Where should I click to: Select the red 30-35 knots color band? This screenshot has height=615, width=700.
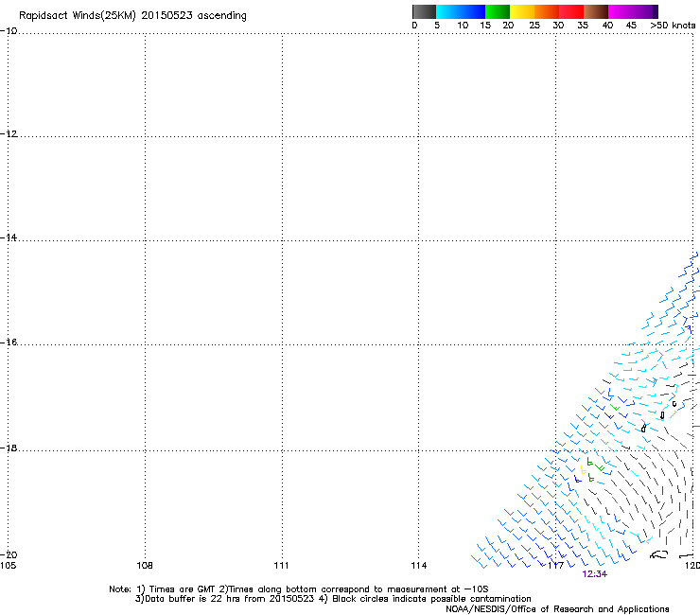571,11
